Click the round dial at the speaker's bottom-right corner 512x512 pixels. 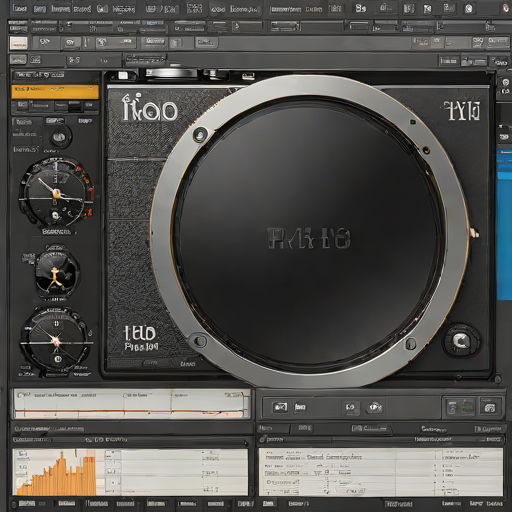pos(461,341)
